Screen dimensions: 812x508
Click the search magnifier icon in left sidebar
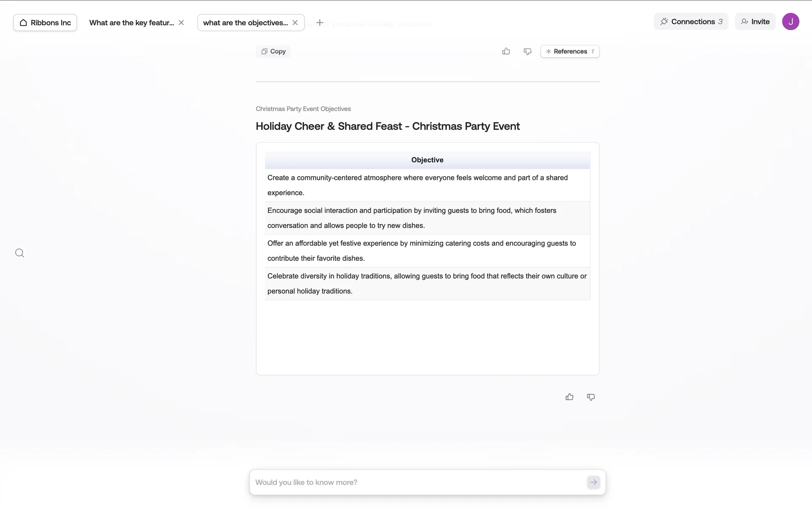tap(19, 253)
